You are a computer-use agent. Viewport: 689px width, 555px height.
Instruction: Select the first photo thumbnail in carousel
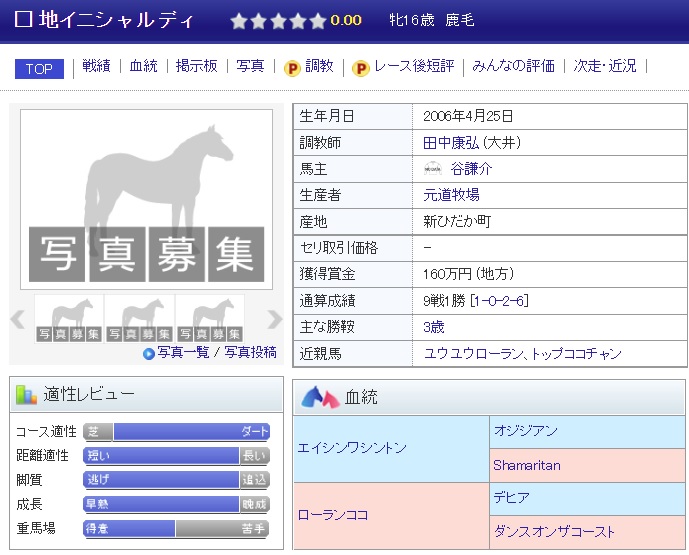69,319
